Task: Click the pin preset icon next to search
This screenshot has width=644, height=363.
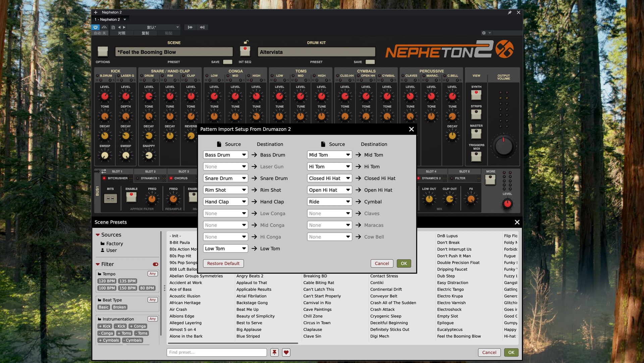Action: (x=274, y=352)
